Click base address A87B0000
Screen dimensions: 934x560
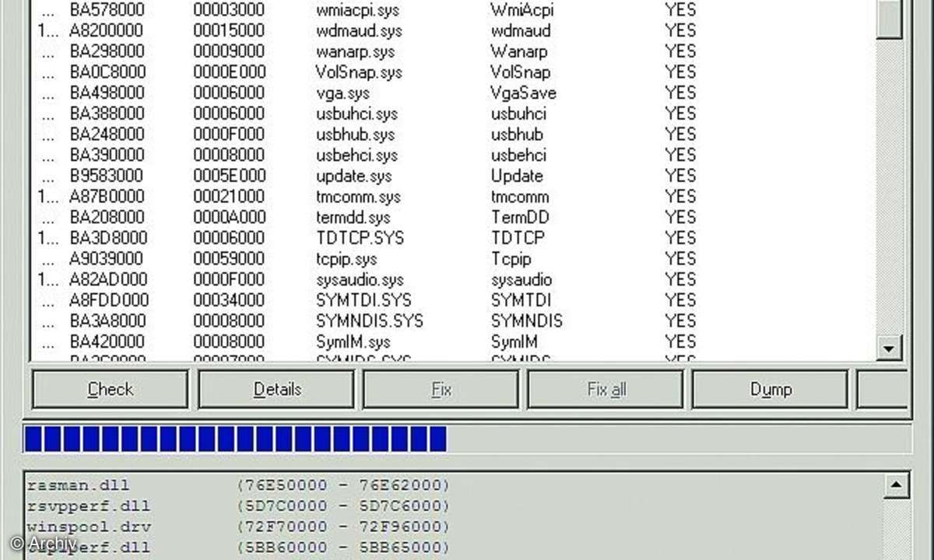tap(107, 197)
